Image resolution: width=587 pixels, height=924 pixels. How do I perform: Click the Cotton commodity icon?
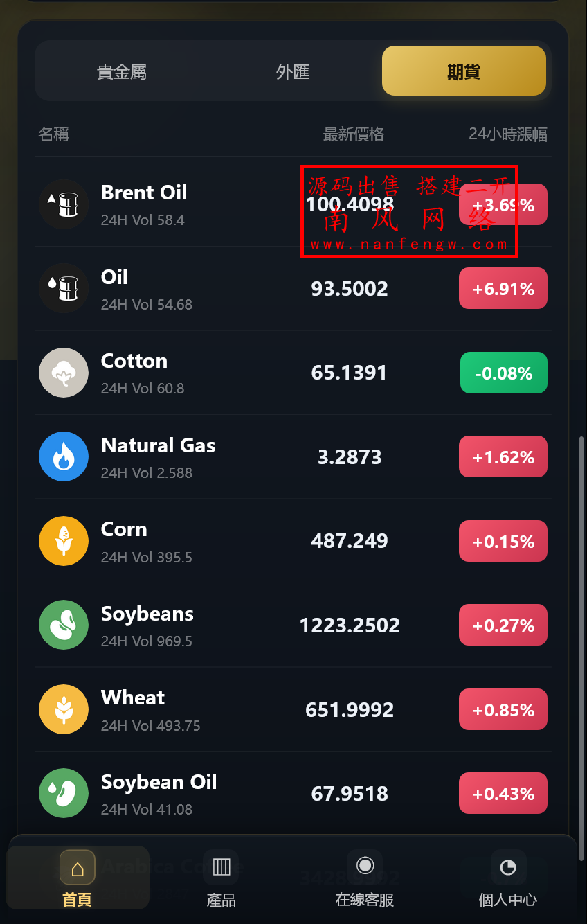pyautogui.click(x=64, y=373)
